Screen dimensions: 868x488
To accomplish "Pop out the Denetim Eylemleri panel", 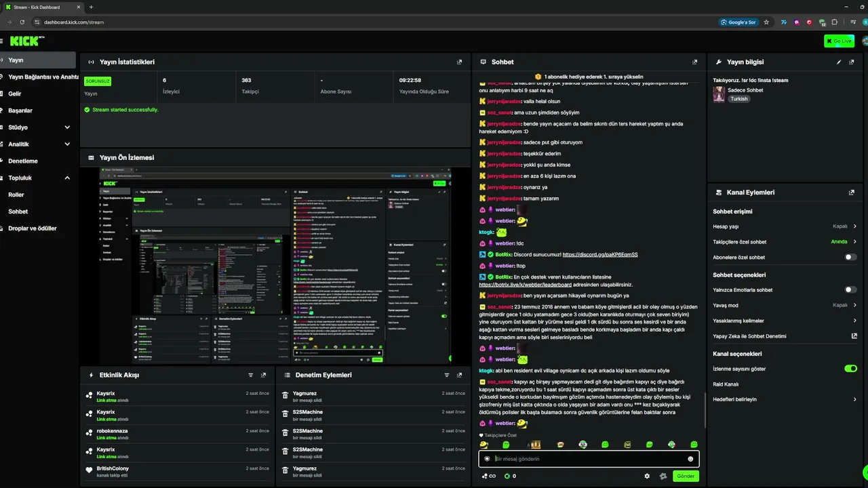I will click(459, 375).
